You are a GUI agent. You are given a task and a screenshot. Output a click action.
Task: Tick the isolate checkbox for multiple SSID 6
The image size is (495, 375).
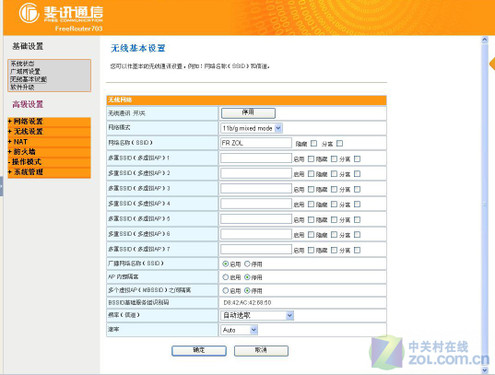click(357, 235)
